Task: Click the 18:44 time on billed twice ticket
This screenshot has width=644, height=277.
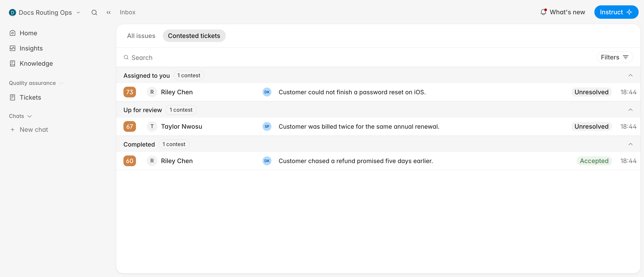Action: pyautogui.click(x=628, y=126)
